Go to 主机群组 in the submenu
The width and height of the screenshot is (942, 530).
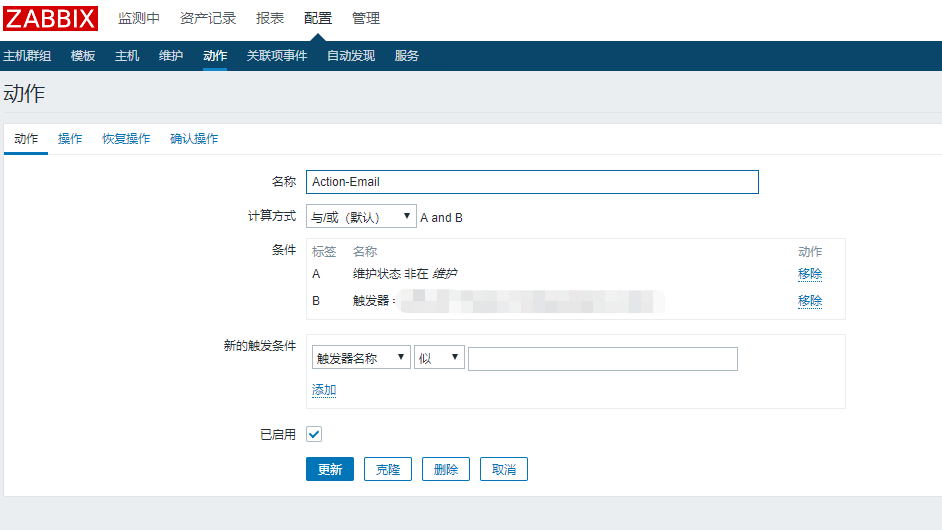click(27, 56)
